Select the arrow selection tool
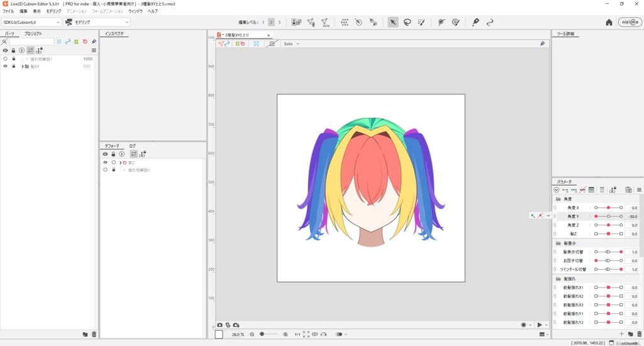This screenshot has height=346, width=644. (x=392, y=22)
